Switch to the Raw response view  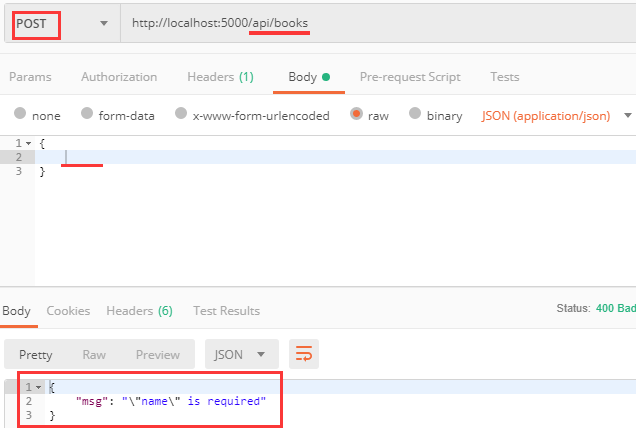pyautogui.click(x=94, y=355)
